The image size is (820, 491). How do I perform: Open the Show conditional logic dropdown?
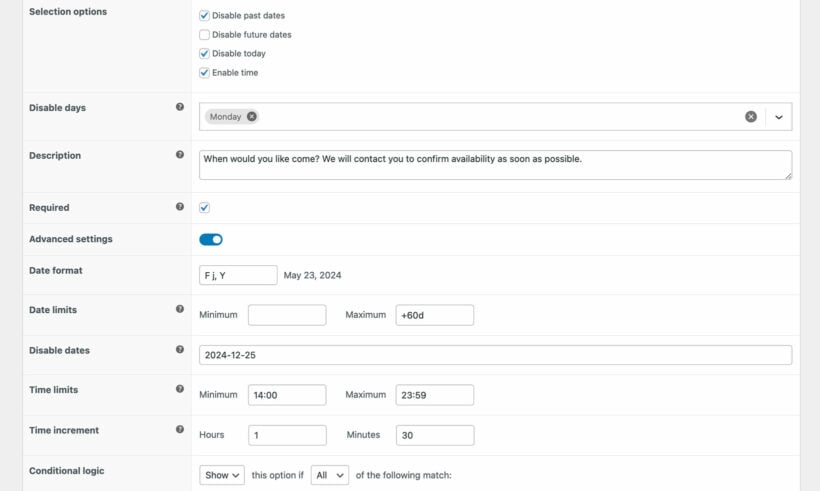pyautogui.click(x=222, y=475)
